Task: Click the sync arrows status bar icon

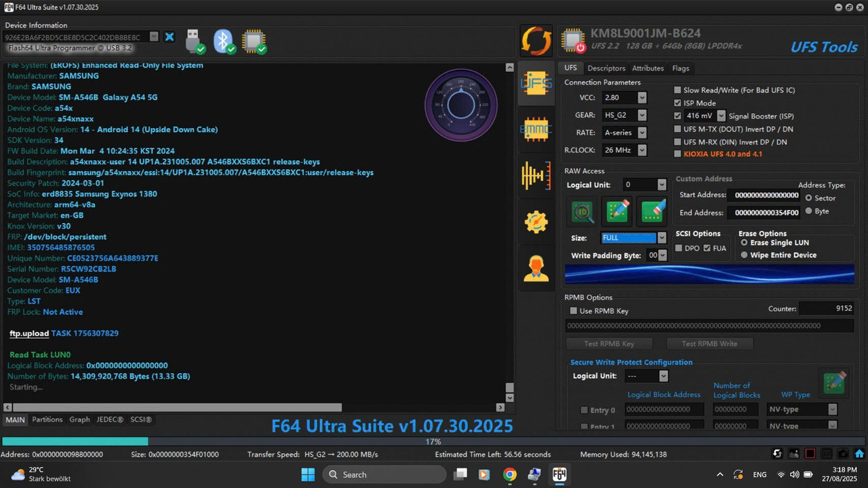Action: (778, 454)
